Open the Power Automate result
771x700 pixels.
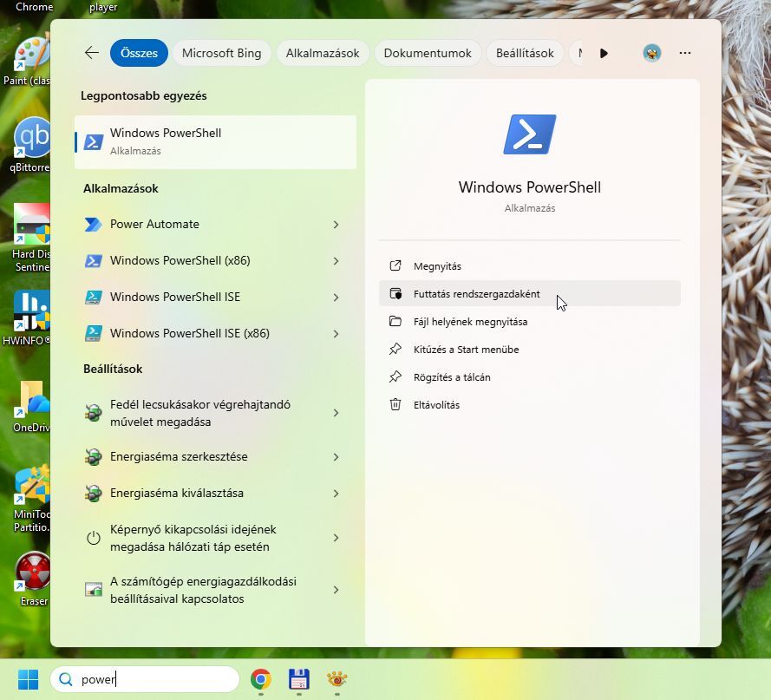tap(215, 225)
